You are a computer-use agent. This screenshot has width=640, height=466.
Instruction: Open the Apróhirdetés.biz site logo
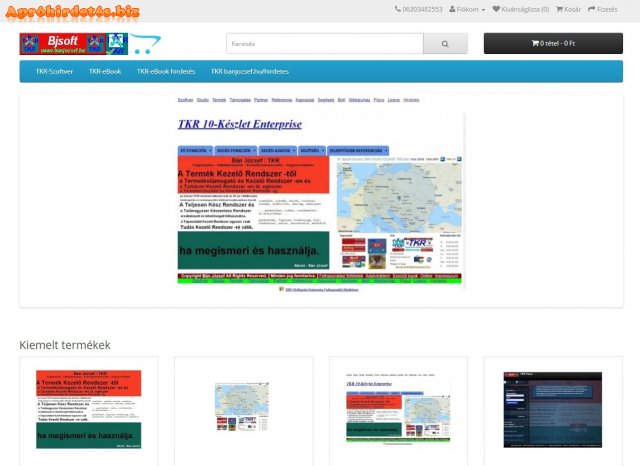pos(73,11)
